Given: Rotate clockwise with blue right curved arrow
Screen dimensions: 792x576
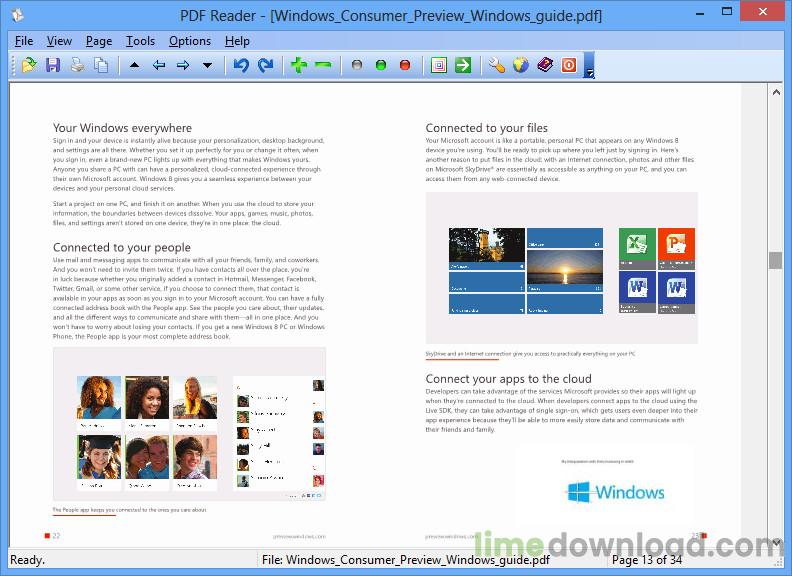Looking at the screenshot, I should (265, 65).
